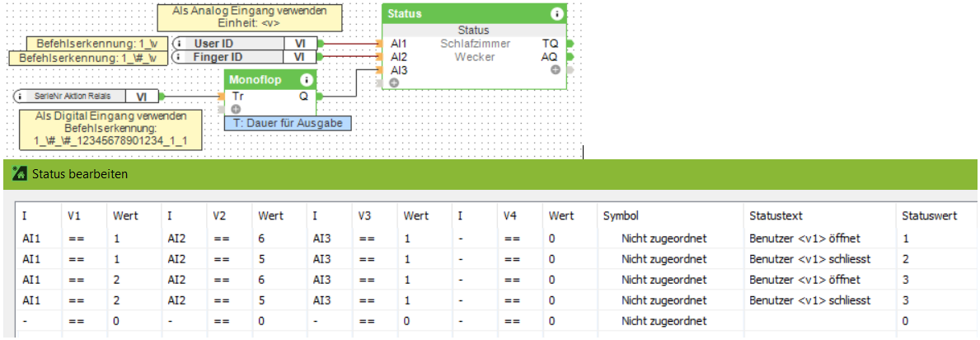Click Status bearbeiten window icon
This screenshot has width=980, height=340.
tap(20, 174)
